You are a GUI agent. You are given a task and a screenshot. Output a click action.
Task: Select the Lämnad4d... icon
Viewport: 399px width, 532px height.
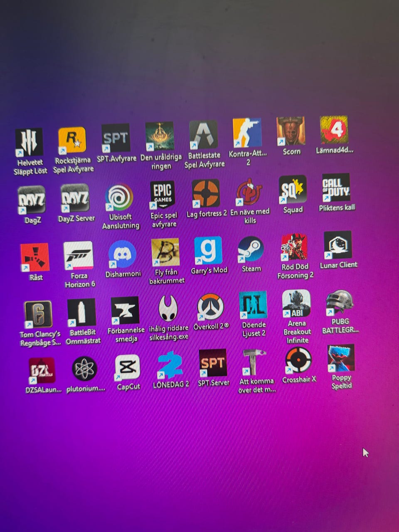[334, 130]
